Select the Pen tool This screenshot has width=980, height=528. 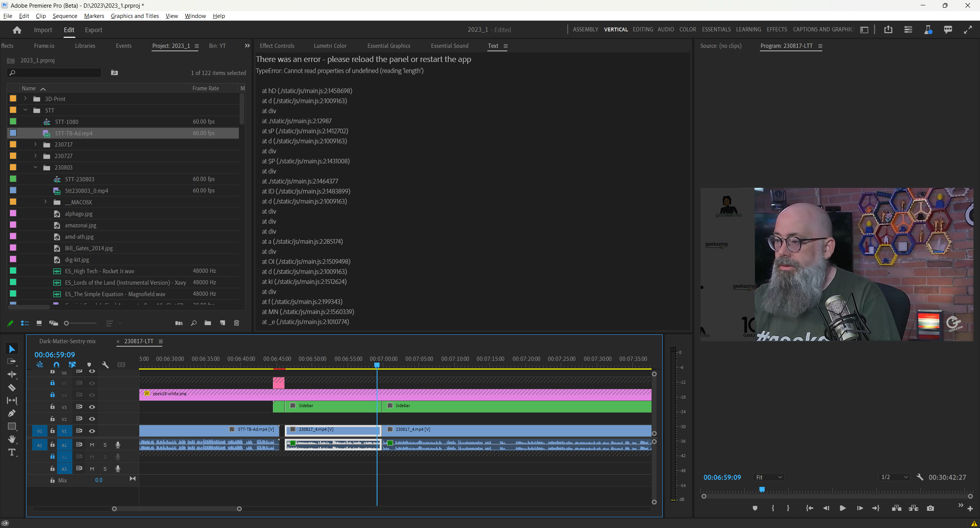[12, 414]
